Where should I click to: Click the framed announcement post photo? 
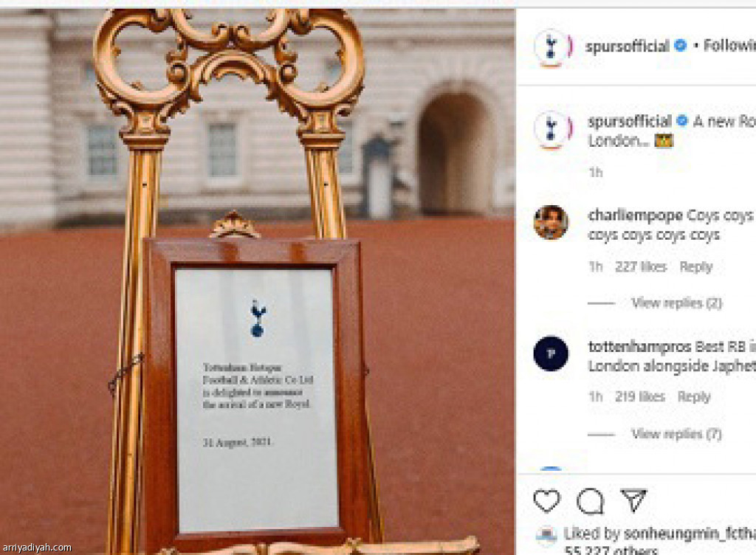point(258,282)
